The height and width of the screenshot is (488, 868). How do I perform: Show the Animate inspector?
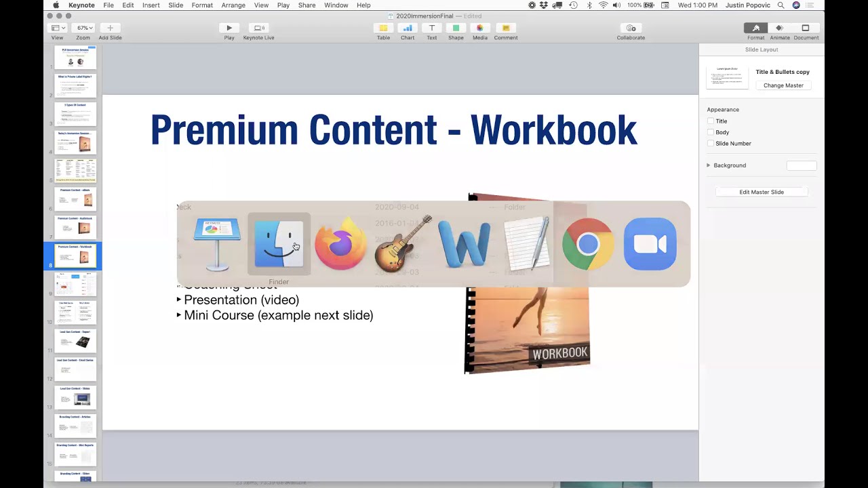779,28
